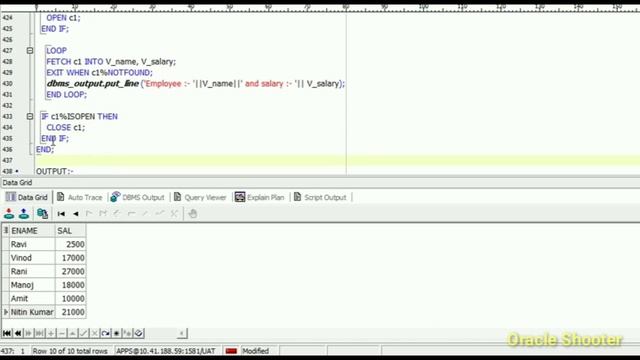The image size is (640, 360).
Task: Click the red down-arrow export dataset icon
Action: click(x=9, y=213)
